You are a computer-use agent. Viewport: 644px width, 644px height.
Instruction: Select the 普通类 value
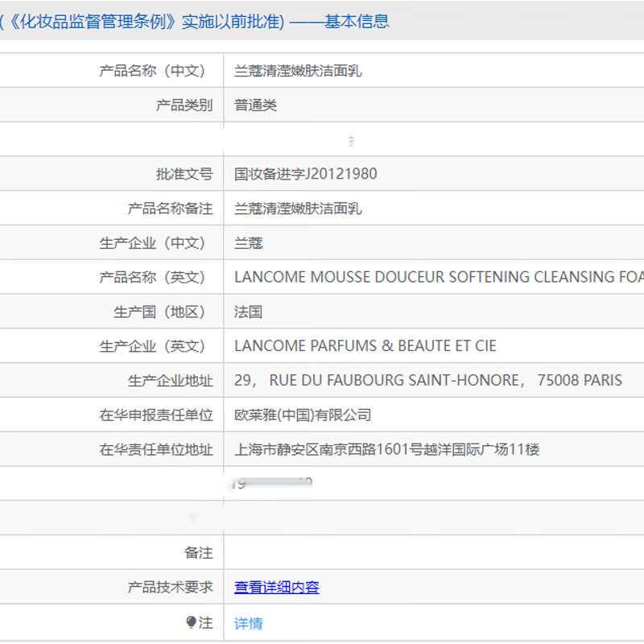tap(255, 105)
